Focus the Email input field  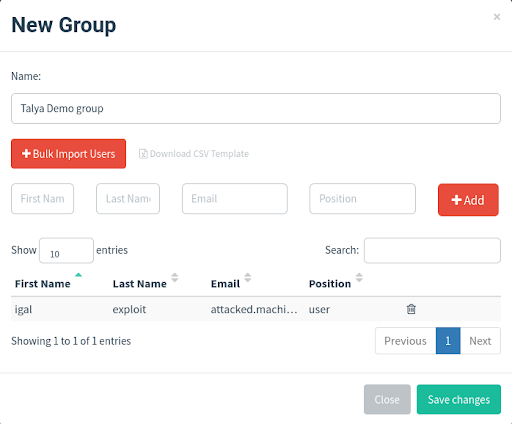[x=235, y=199]
